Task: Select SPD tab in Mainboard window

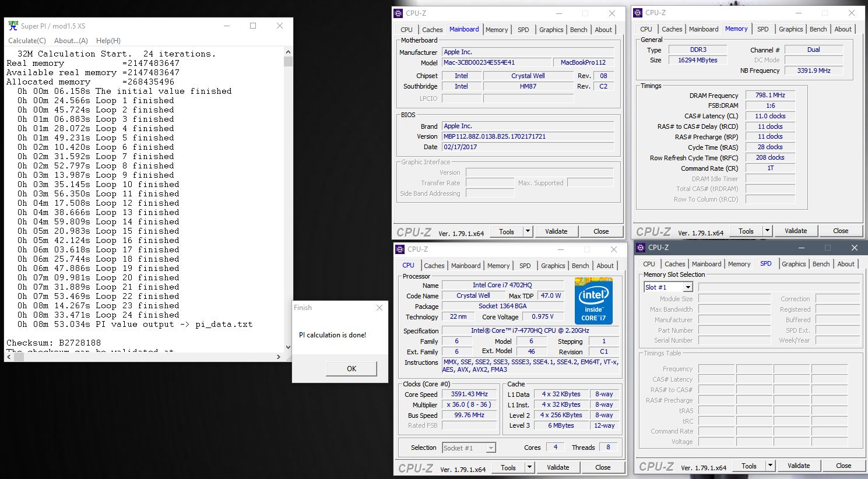Action: click(523, 30)
